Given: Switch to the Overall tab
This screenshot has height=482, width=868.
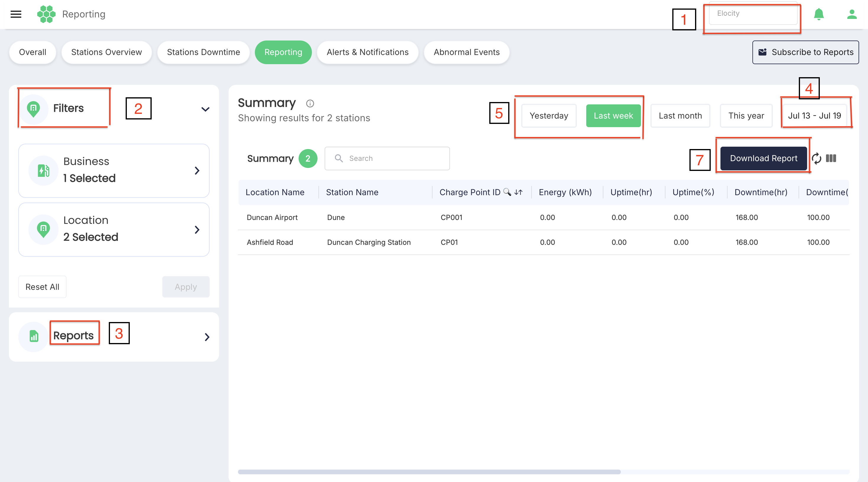Looking at the screenshot, I should pyautogui.click(x=32, y=52).
